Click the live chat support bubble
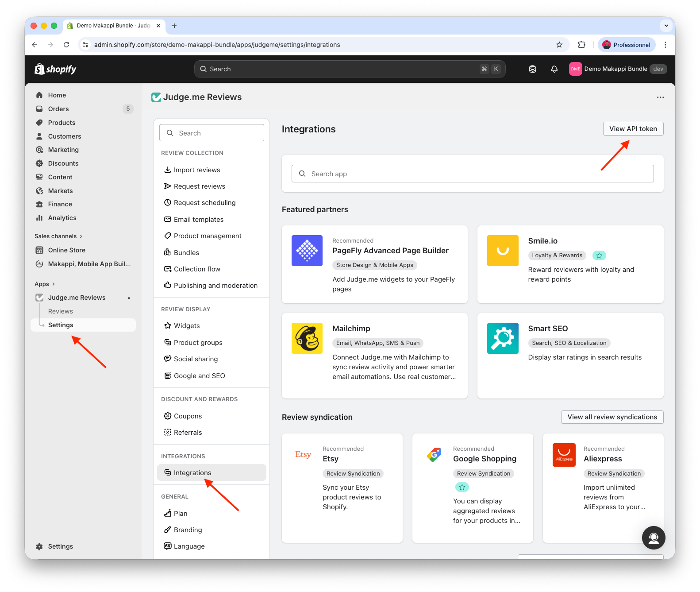The image size is (700, 592). pos(654,538)
